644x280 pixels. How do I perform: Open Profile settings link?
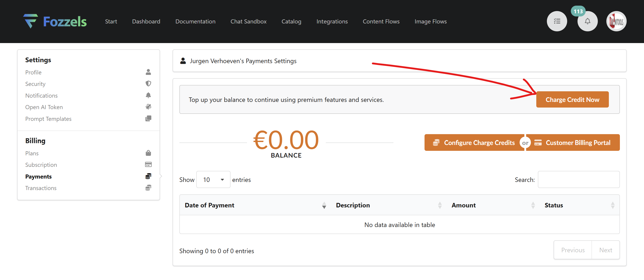point(33,72)
